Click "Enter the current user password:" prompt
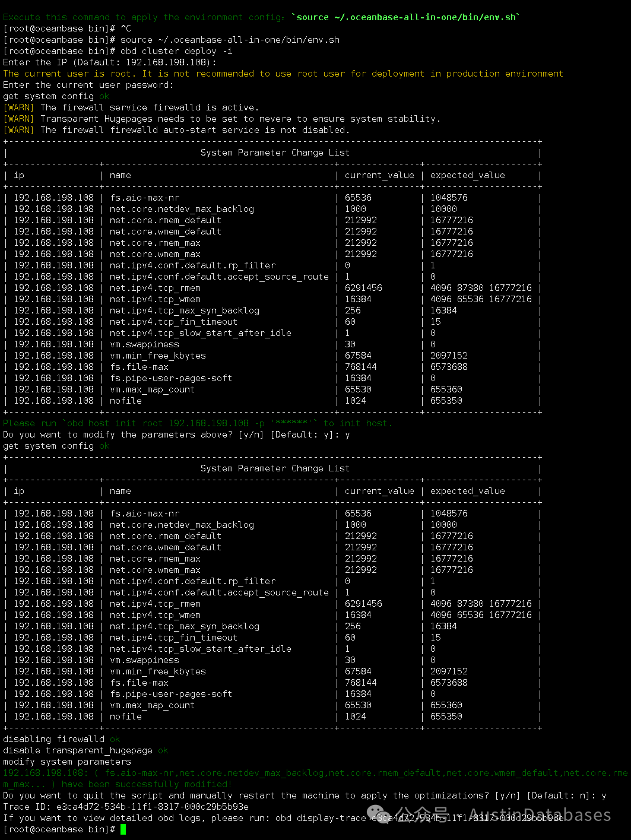Image resolution: width=631 pixels, height=840 pixels. pyautogui.click(x=88, y=85)
